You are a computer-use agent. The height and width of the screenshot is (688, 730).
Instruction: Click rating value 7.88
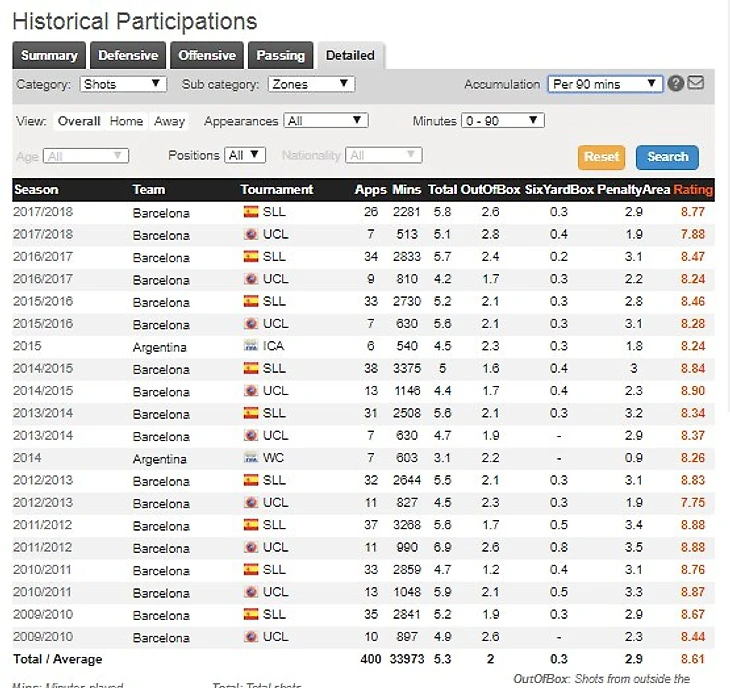click(693, 234)
